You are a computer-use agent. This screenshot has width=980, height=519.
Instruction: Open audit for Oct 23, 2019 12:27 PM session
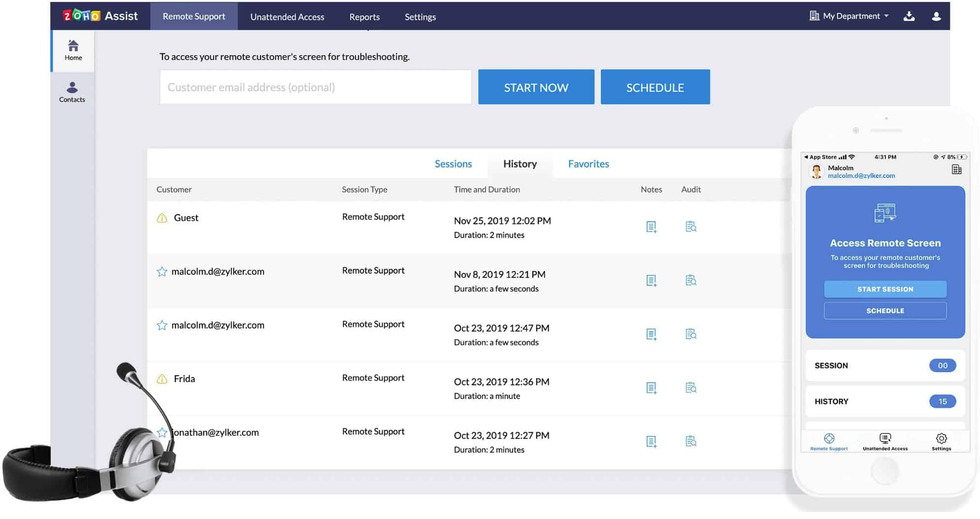tap(691, 441)
